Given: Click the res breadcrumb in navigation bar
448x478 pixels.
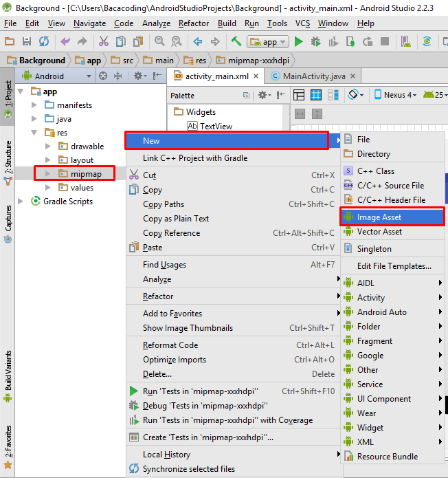Looking at the screenshot, I should point(196,61).
